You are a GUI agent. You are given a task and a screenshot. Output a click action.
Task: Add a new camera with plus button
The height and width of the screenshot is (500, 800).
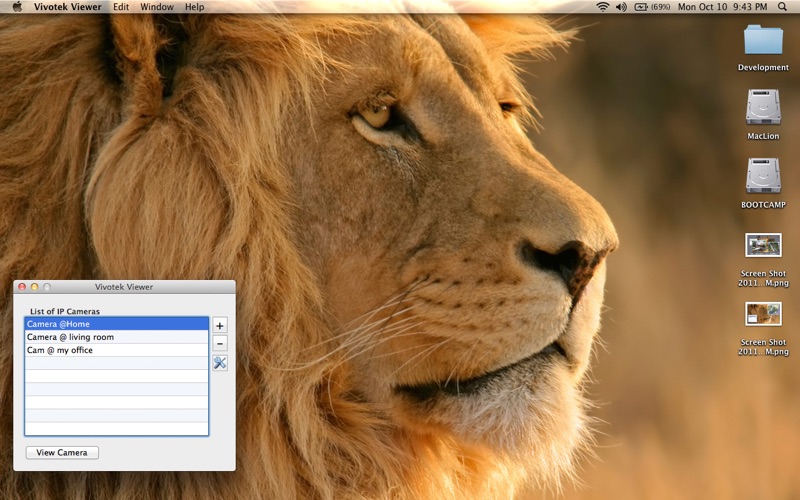tap(220, 326)
